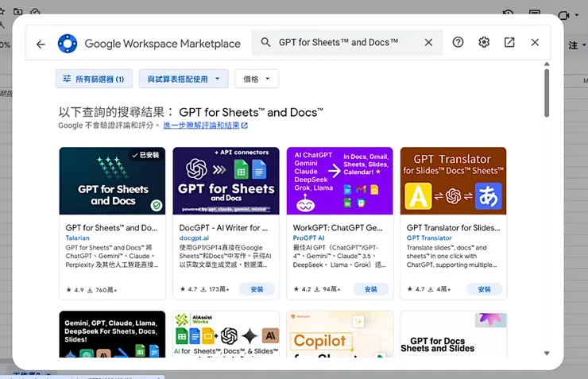Viewport: 588px width, 379px height.
Task: Open GPT for Sheets and Docs card thumbnail
Action: tap(112, 180)
